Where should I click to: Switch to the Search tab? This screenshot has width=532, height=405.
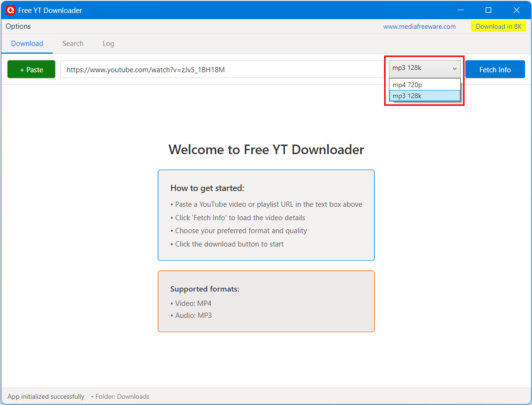(x=73, y=43)
